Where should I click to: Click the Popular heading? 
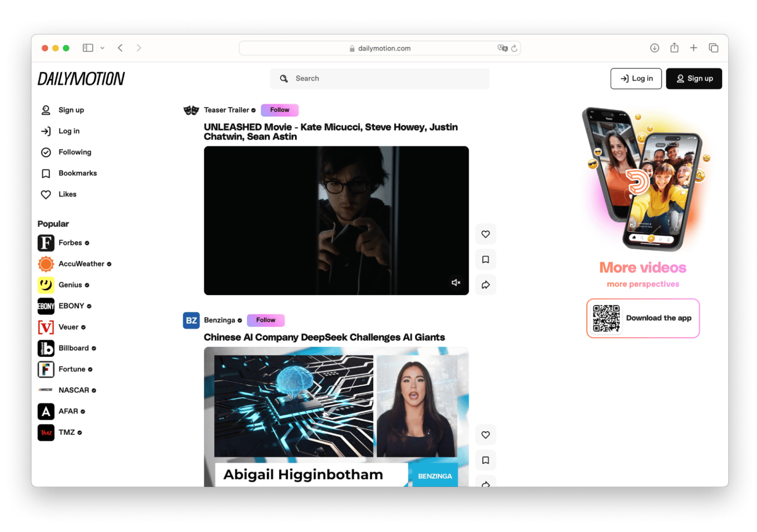click(53, 224)
